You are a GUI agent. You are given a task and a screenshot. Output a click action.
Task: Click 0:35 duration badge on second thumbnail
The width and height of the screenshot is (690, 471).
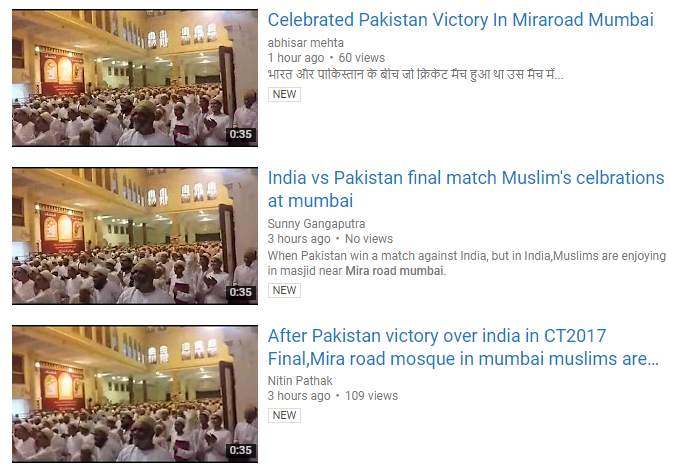coord(240,292)
